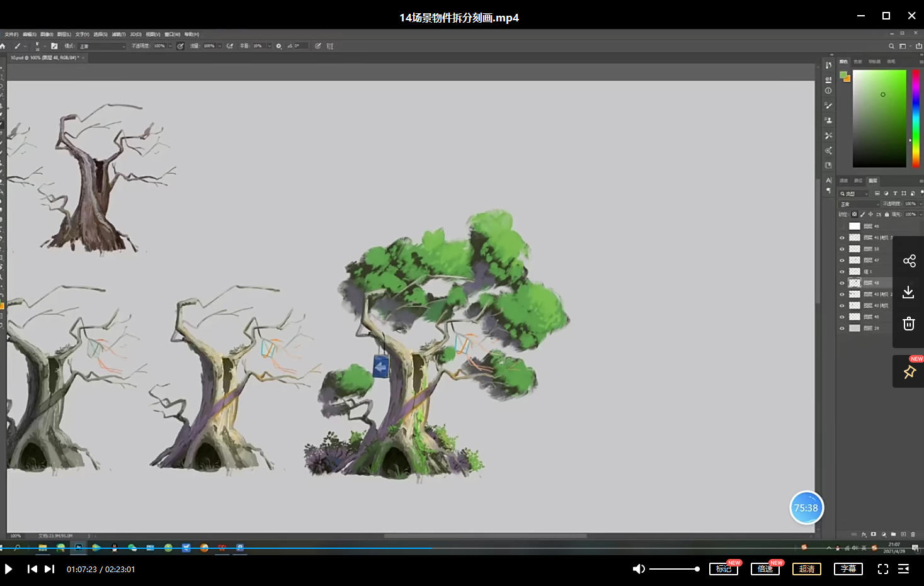This screenshot has height=586, width=924.
Task: Open the 文件(F) menu
Action: (x=11, y=35)
